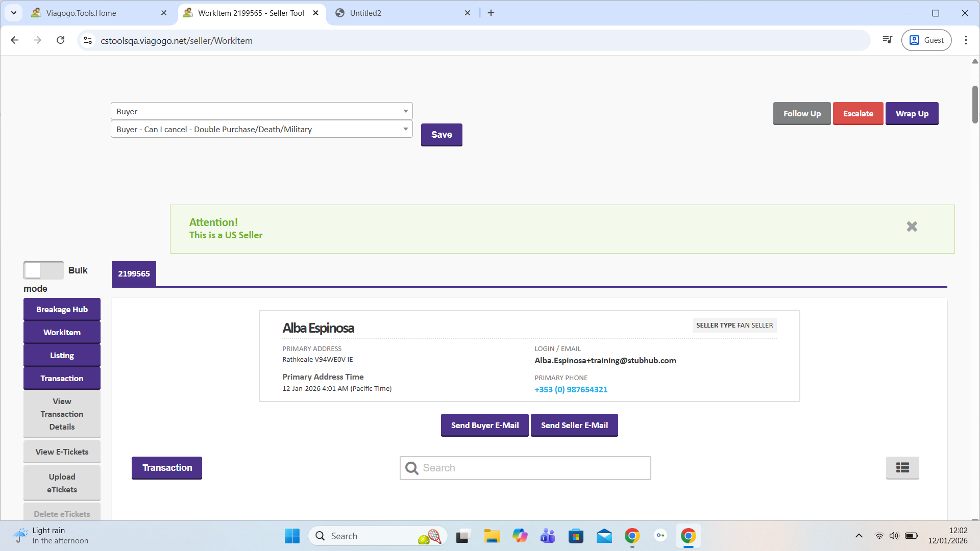This screenshot has height=551, width=980.
Task: Click the list view icon button
Action: 902,468
